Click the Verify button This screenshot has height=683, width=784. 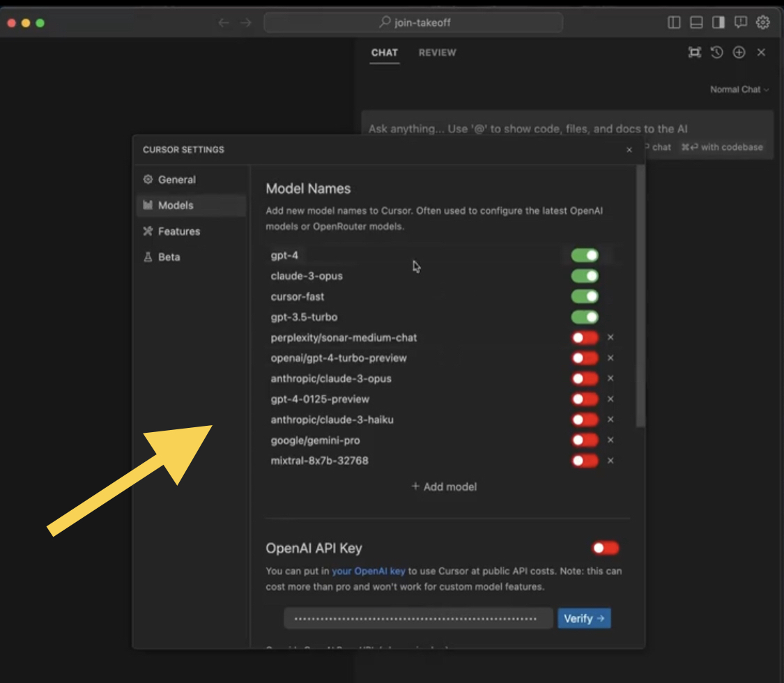584,618
